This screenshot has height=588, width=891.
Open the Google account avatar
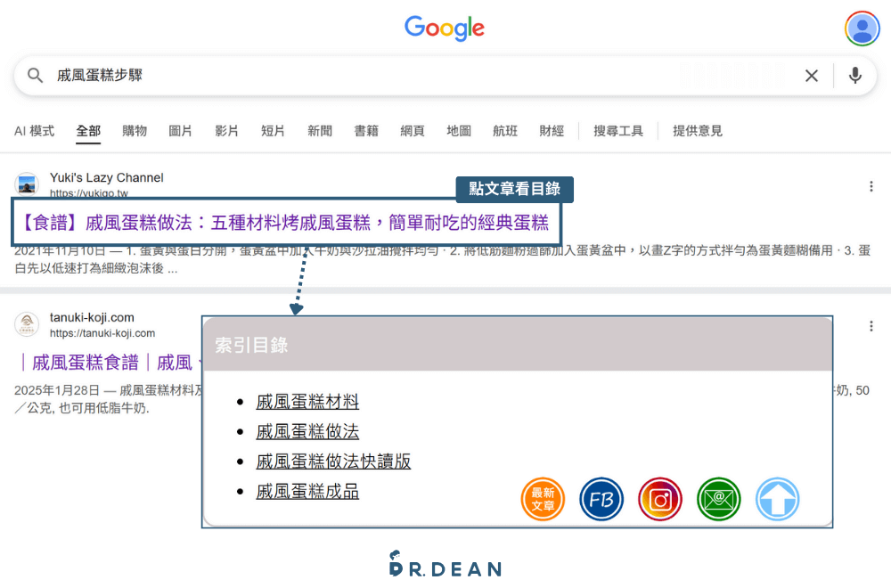coord(862,29)
